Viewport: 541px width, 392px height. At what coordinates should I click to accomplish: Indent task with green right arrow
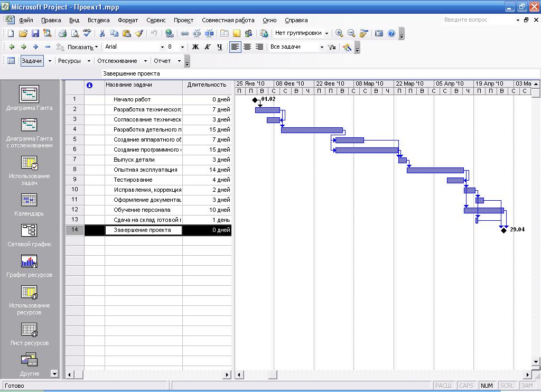coord(23,47)
